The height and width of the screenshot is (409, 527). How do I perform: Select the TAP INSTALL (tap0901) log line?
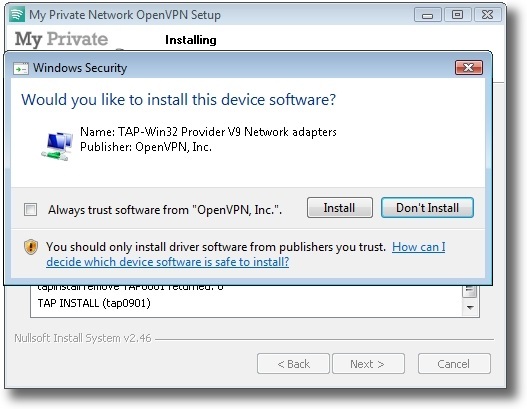[x=94, y=303]
